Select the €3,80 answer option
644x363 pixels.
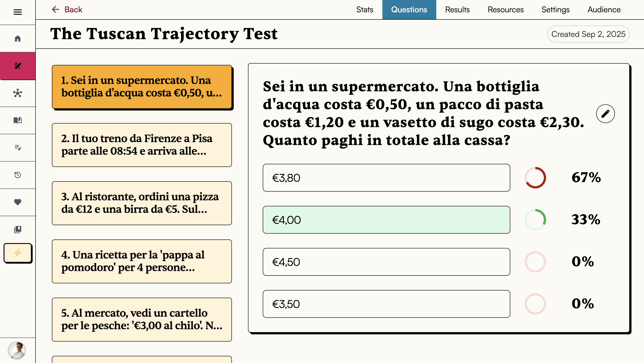(x=386, y=178)
